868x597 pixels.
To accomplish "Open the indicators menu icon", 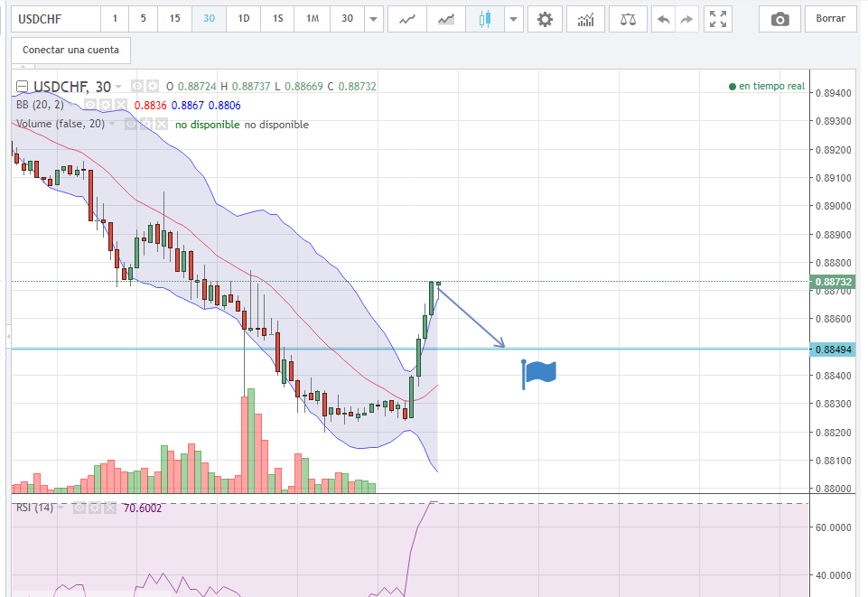I will [x=585, y=19].
